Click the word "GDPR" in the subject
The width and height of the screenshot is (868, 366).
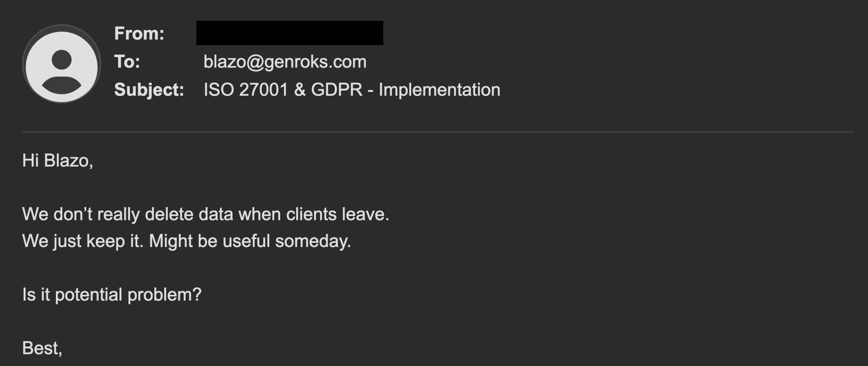(337, 90)
